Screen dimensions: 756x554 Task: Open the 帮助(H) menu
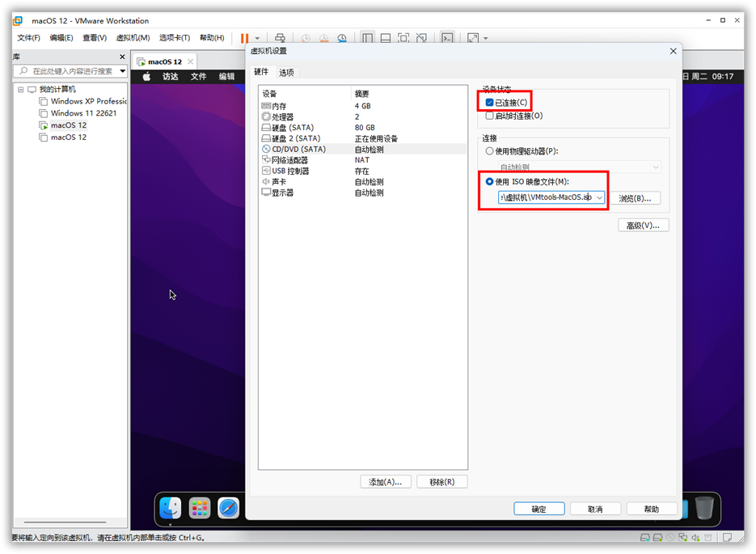(x=212, y=38)
